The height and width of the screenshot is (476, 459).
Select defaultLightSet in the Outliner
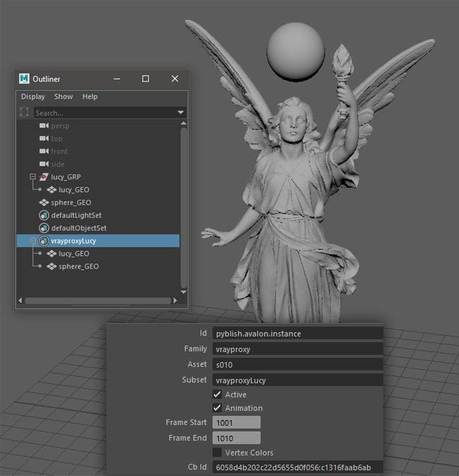(98, 215)
